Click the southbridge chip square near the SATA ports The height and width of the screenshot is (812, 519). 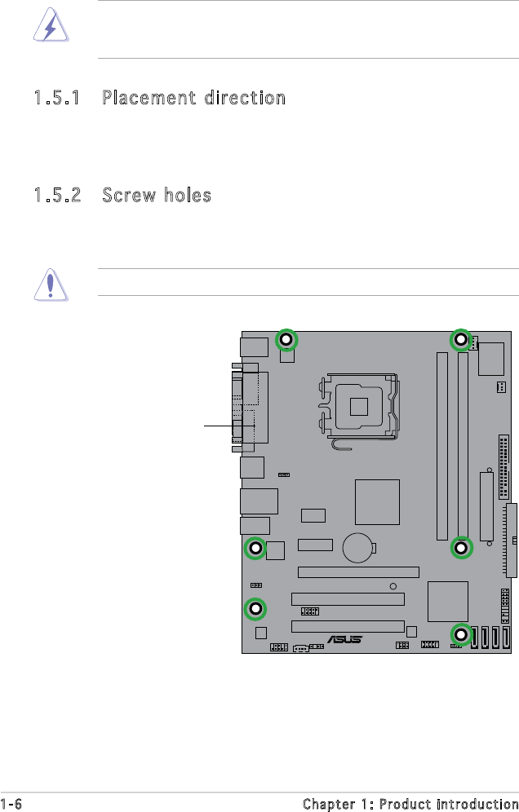[448, 601]
